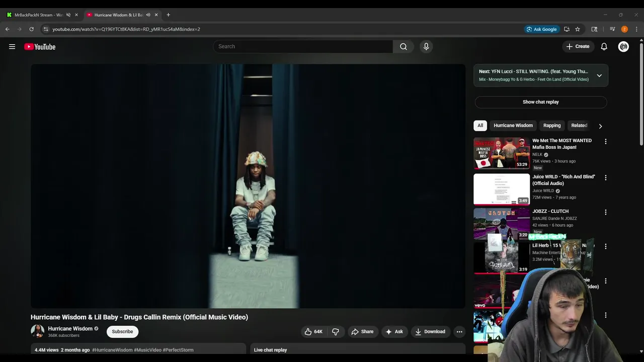The height and width of the screenshot is (362, 644).
Task: Click the browser URL address bar
Action: click(282, 29)
